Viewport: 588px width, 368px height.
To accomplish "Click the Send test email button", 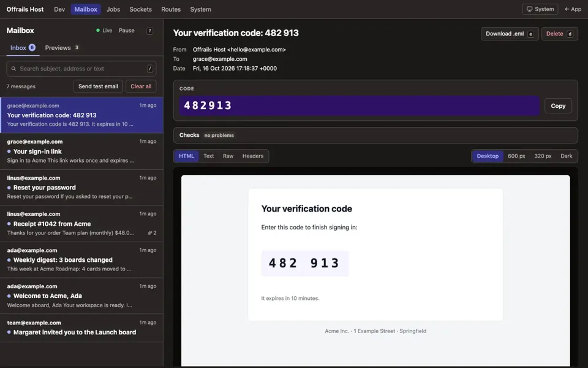I will pos(98,86).
